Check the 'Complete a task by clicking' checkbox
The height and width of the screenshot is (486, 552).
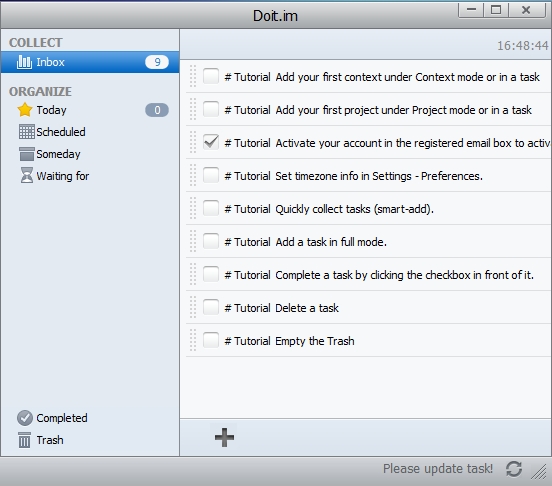pos(211,274)
